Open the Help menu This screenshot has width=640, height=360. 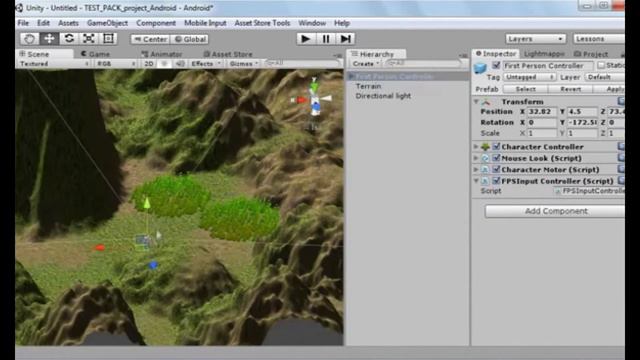click(342, 23)
